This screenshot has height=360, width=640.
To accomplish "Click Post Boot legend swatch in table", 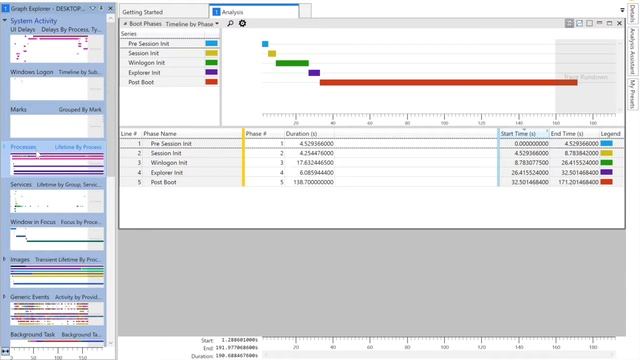I will pos(607,182).
